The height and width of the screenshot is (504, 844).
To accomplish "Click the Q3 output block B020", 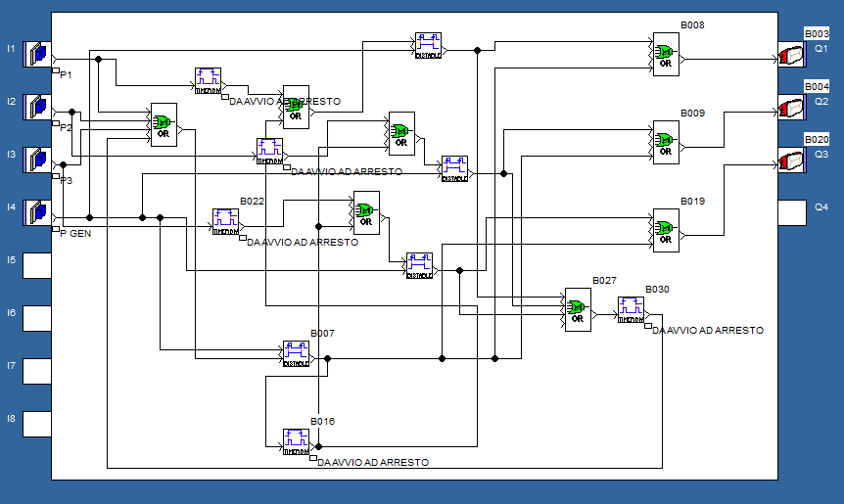I will click(x=791, y=160).
